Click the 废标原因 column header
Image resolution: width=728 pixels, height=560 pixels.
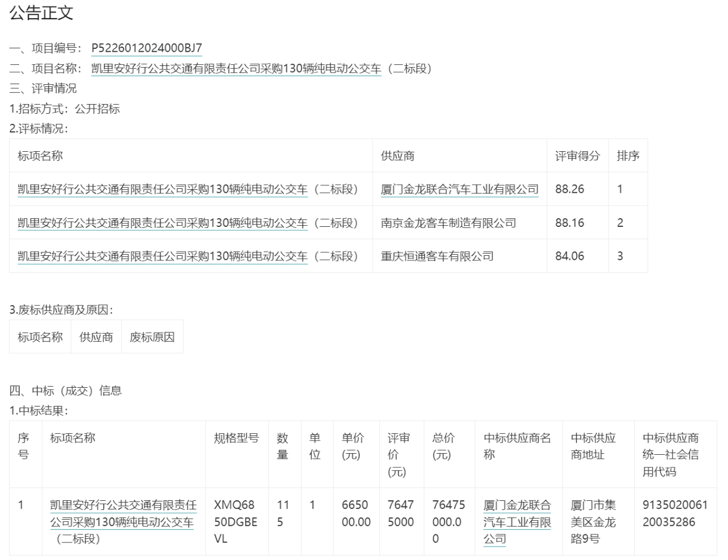(152, 337)
